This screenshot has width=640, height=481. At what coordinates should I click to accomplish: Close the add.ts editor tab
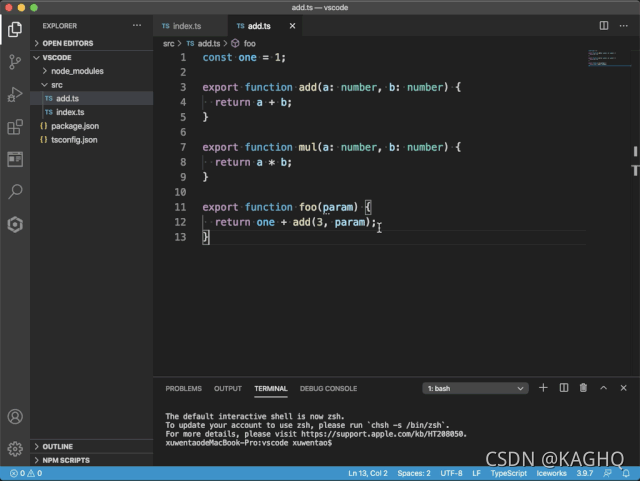coord(292,26)
